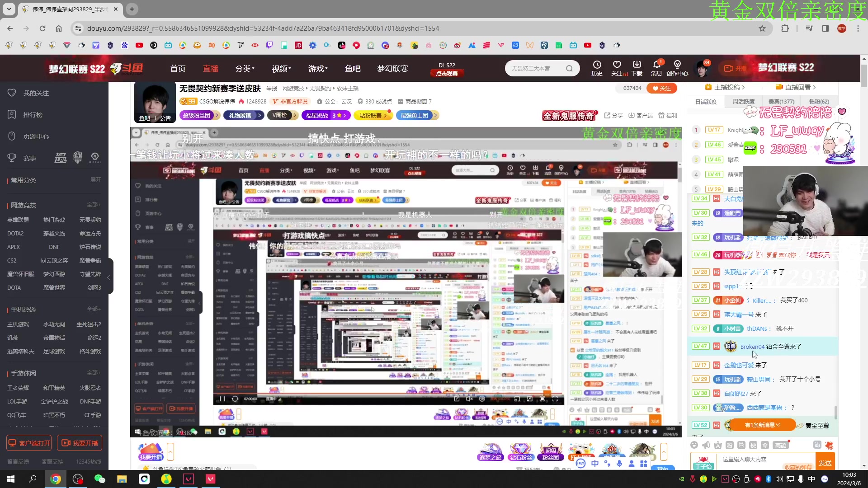
Task: Click the 发送 send button
Action: [x=825, y=463]
